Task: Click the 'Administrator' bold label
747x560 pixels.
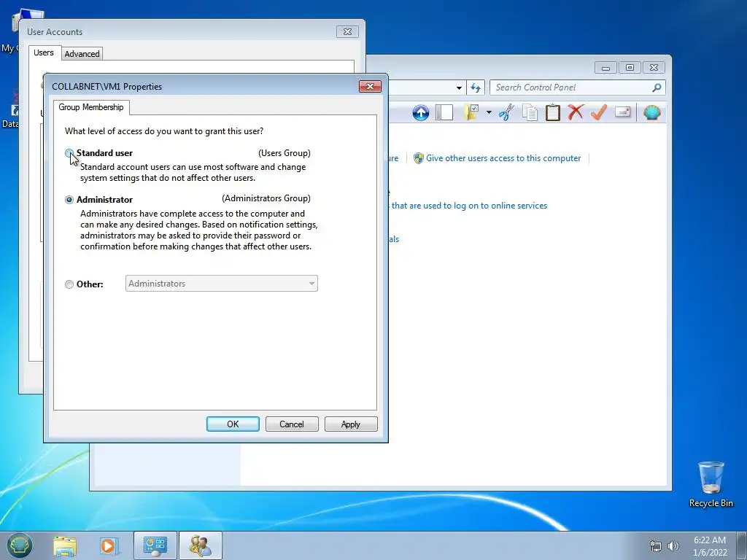Action: 104,200
